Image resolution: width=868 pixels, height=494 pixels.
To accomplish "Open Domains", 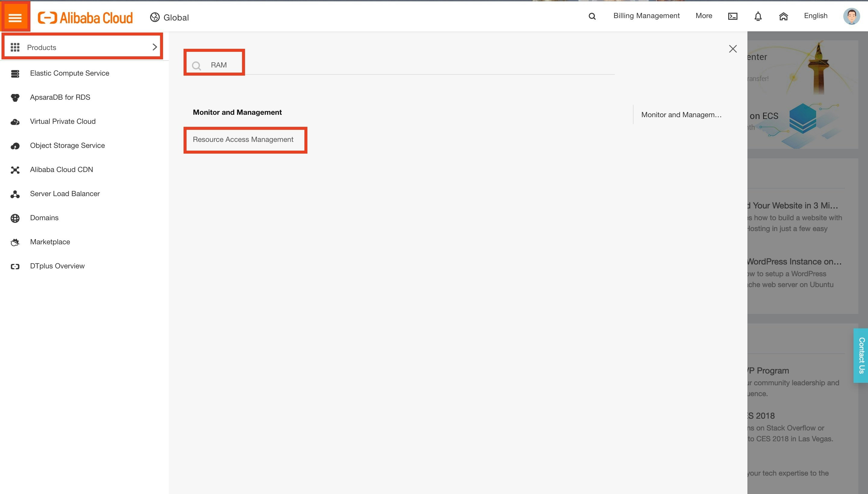I will 44,217.
